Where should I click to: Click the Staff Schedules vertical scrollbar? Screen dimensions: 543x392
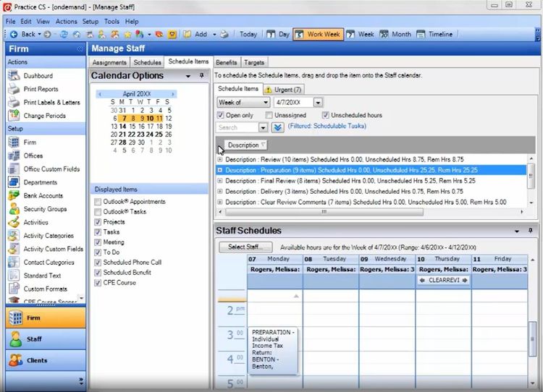(x=532, y=339)
